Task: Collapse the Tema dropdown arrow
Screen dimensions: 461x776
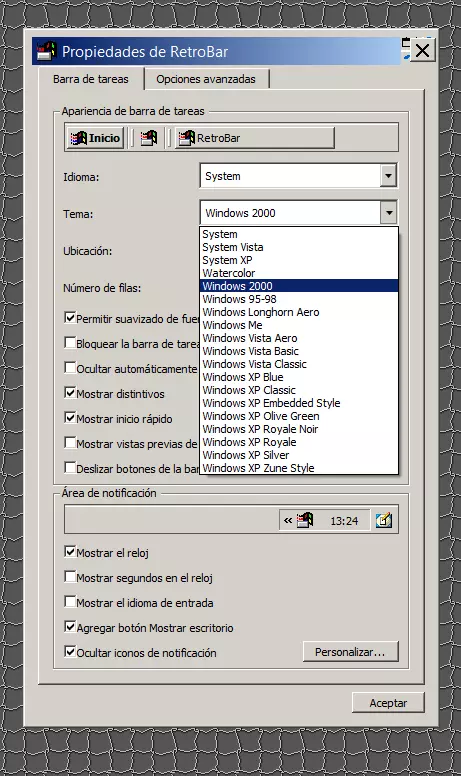Action: pos(389,213)
